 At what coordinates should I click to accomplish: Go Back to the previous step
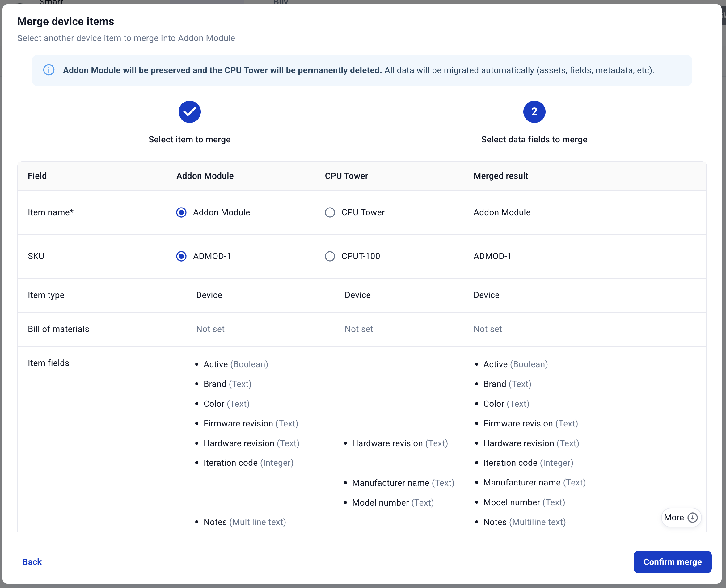32,562
